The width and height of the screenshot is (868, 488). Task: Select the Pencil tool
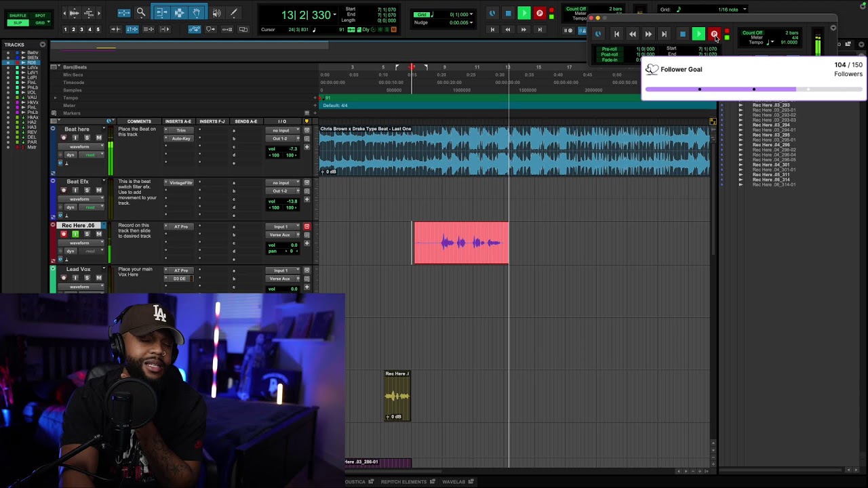click(x=234, y=12)
